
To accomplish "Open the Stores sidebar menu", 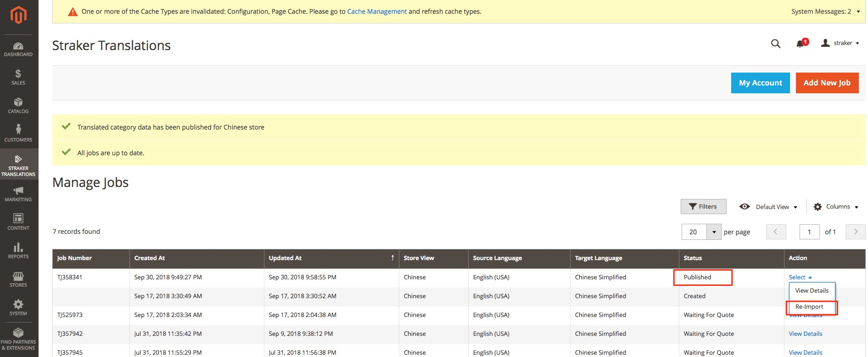I will pos(18,279).
